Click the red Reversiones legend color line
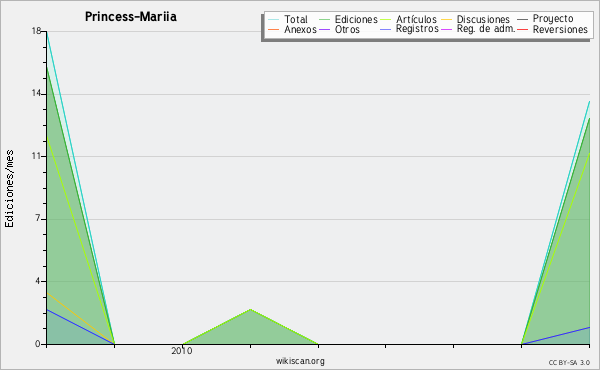Screen dimensions: 600x370 [522, 29]
